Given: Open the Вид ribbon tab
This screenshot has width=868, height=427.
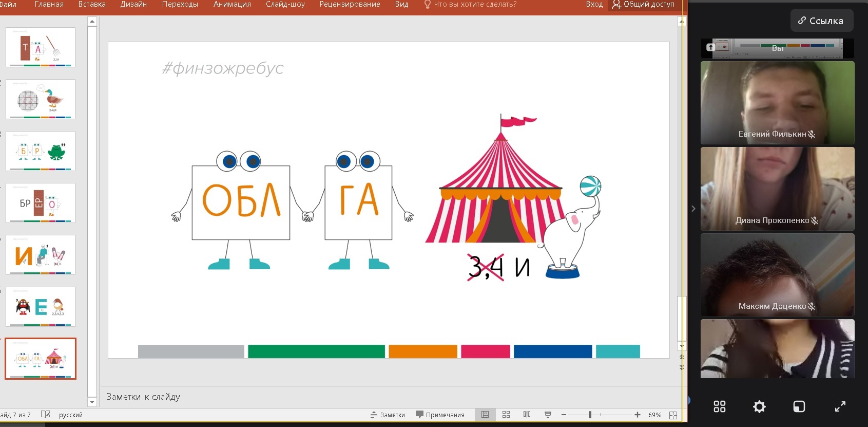Looking at the screenshot, I should click(x=401, y=4).
